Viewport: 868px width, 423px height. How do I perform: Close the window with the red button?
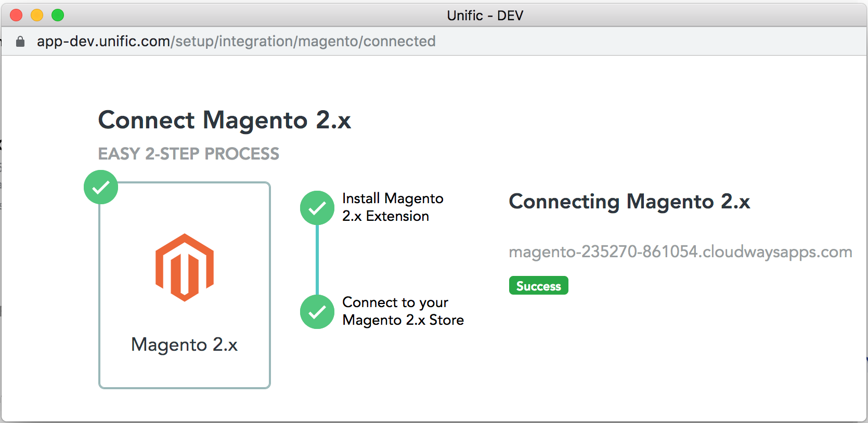tap(16, 16)
